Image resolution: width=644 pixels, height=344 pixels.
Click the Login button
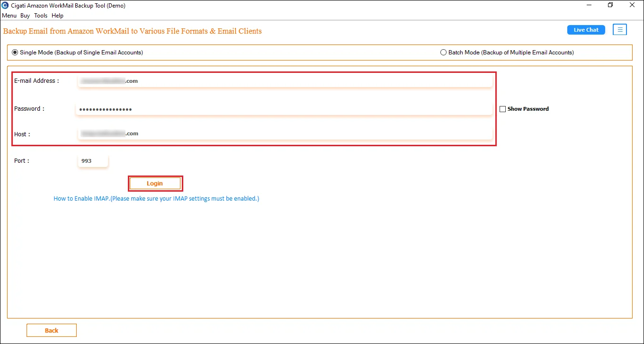(155, 184)
